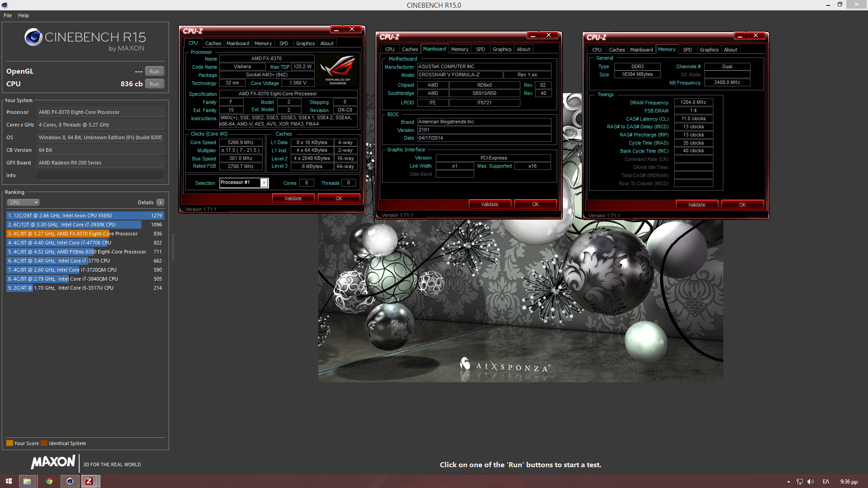Minimize the first CPU-Z window
The image size is (868, 488).
[x=336, y=29]
